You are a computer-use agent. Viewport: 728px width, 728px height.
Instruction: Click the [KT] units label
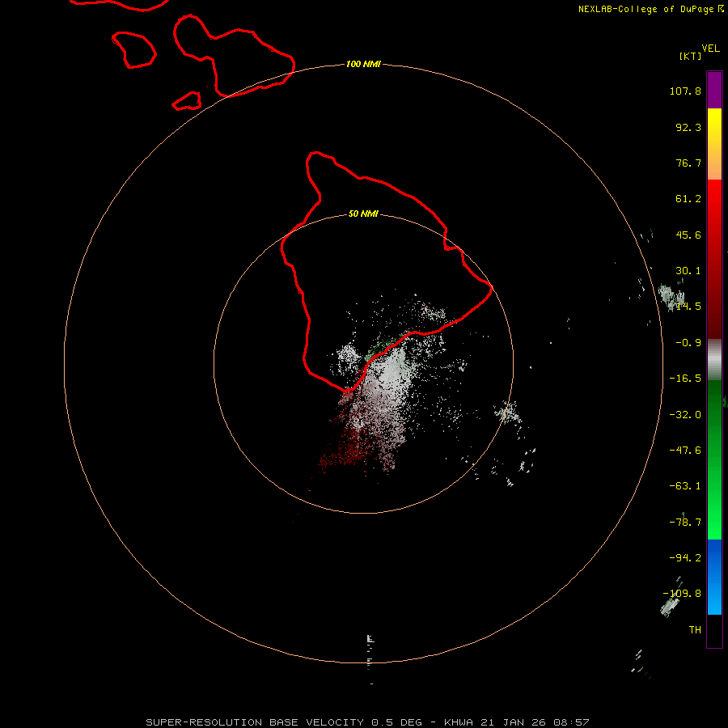coord(691,56)
